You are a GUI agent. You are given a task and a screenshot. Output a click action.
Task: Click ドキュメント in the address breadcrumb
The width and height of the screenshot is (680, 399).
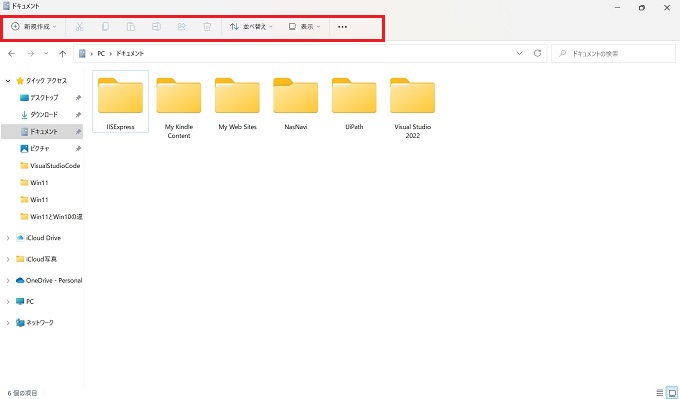(130, 53)
